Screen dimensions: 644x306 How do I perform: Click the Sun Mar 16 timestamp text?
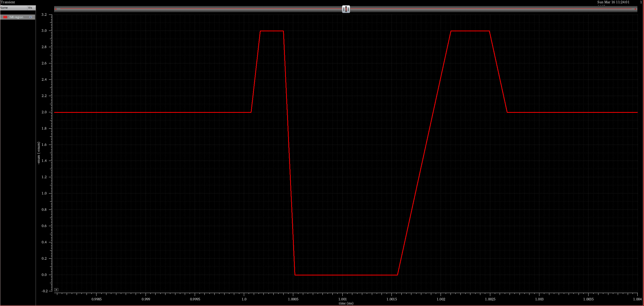point(613,2)
